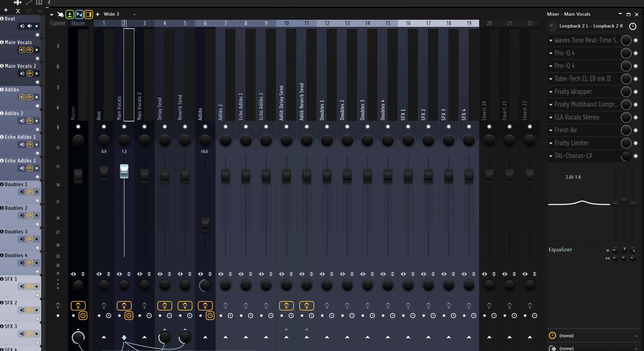Screen dimensions: 644x351
Task: Click the routing down-arrow under Main Vocals track
Action: [x=124, y=337]
